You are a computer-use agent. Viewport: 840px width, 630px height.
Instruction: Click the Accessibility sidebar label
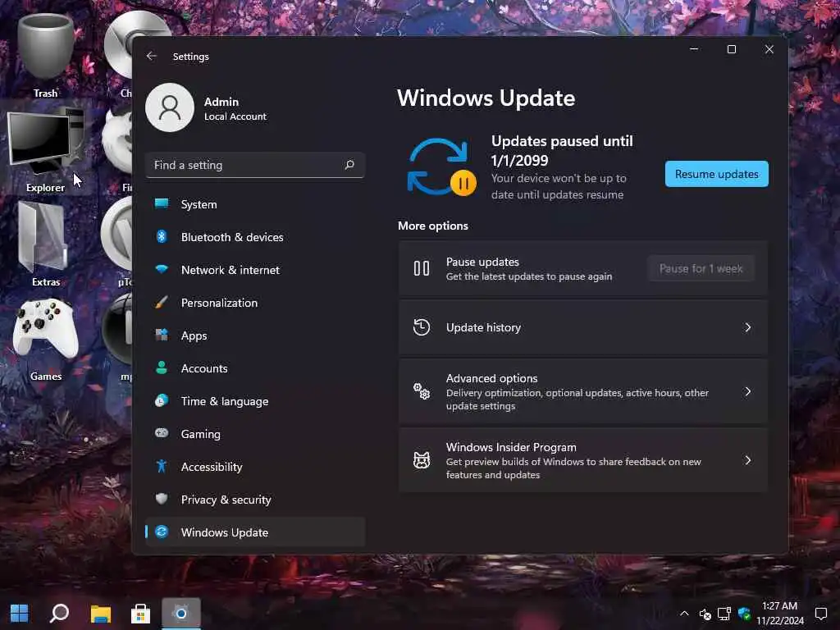click(212, 467)
